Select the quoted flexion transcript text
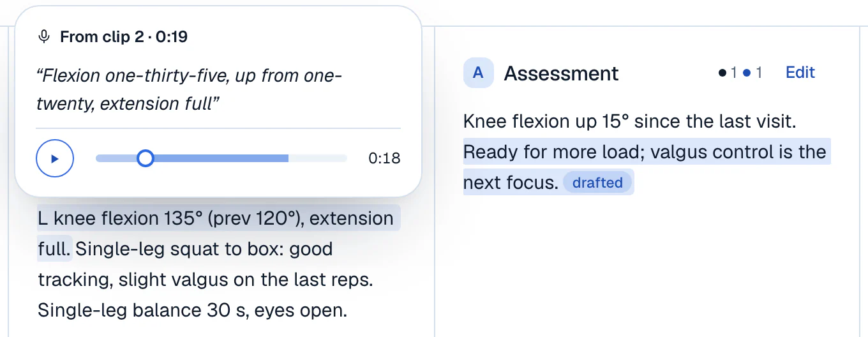 point(190,89)
